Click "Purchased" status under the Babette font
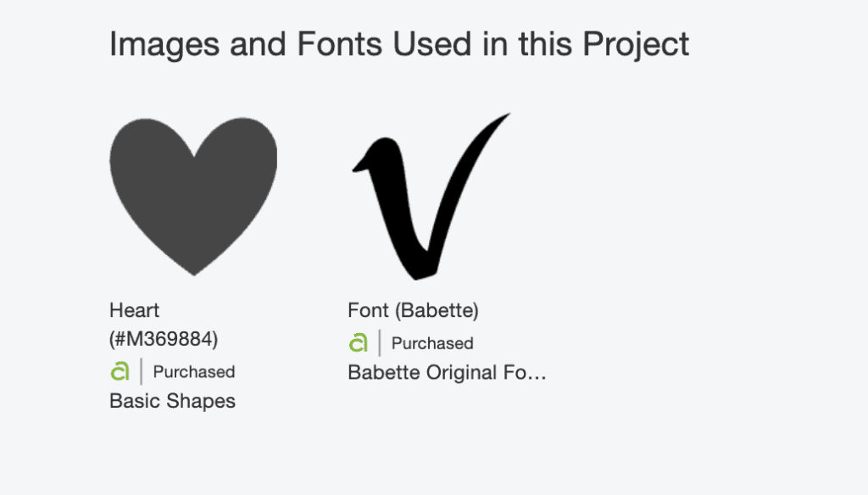This screenshot has width=868, height=495. [432, 344]
